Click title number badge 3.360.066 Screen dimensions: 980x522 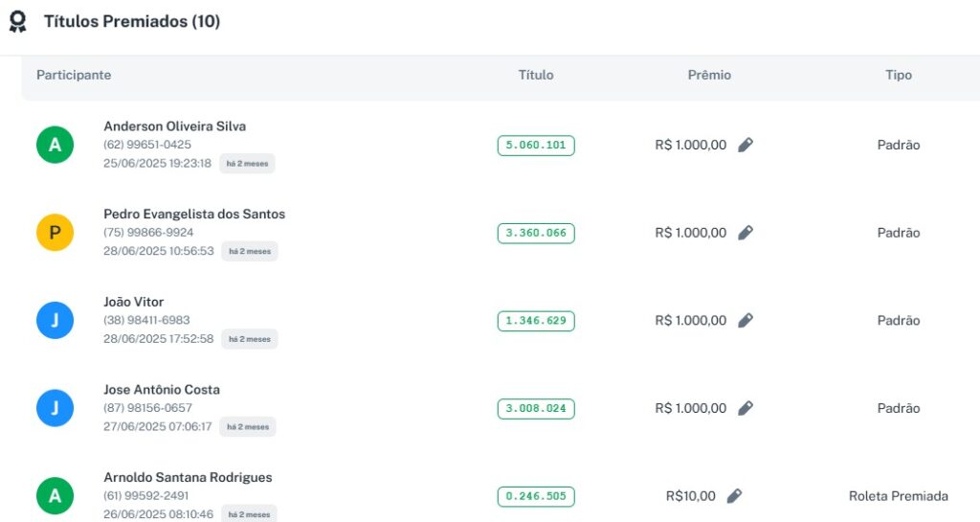[536, 233]
